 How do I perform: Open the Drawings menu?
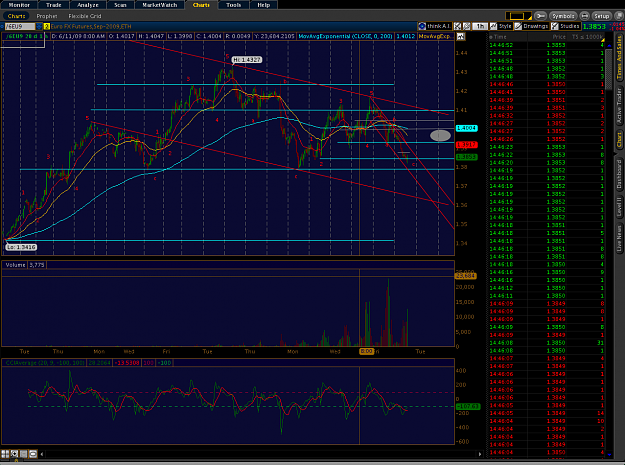[531, 26]
